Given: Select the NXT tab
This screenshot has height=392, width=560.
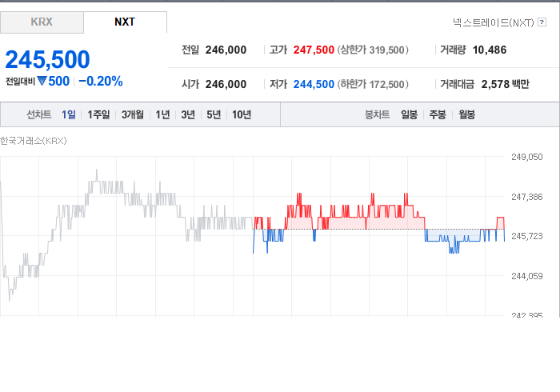Looking at the screenshot, I should pos(125,22).
